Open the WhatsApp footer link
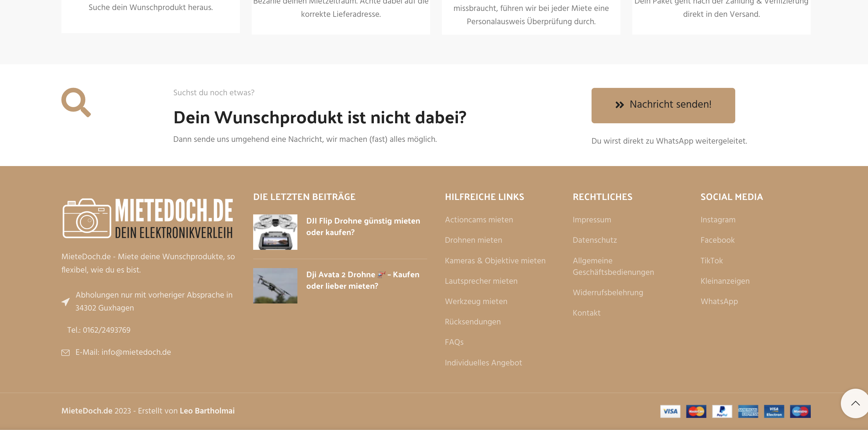 pos(719,301)
